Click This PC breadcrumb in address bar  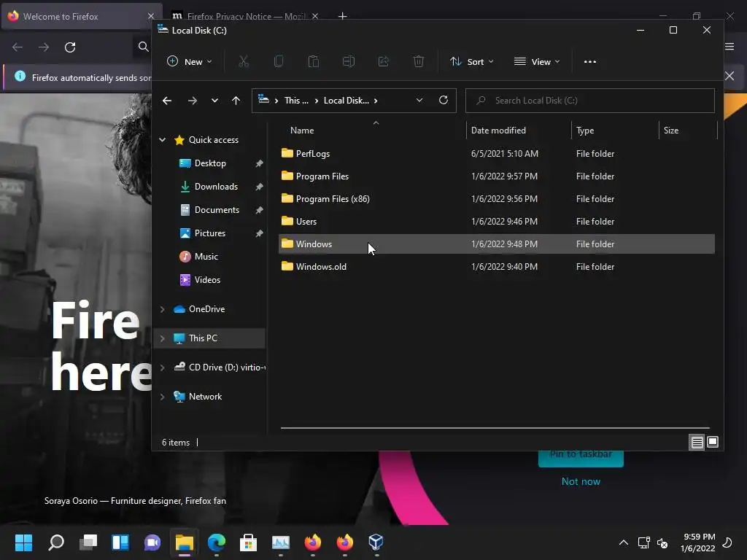tap(296, 101)
